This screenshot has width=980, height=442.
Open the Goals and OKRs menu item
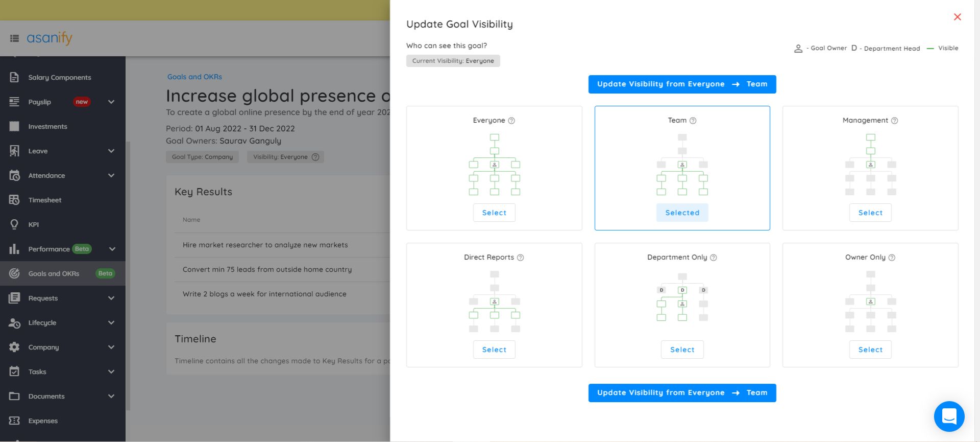53,273
